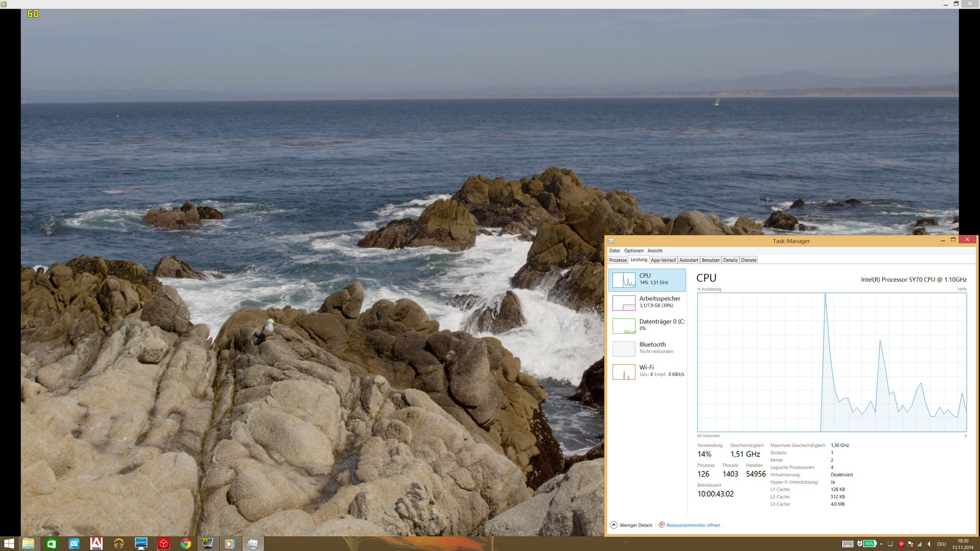Screen dimensions: 980x551
Task: Open Google Chrome from taskbar
Action: (186, 544)
